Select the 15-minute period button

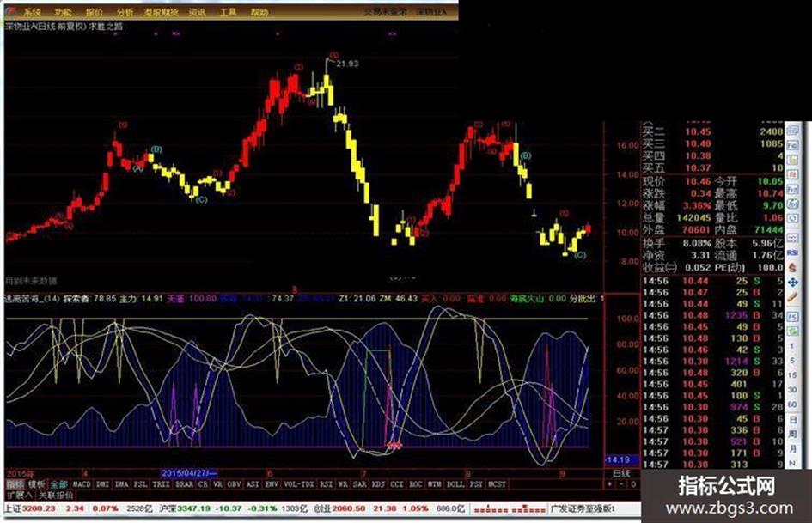click(792, 375)
